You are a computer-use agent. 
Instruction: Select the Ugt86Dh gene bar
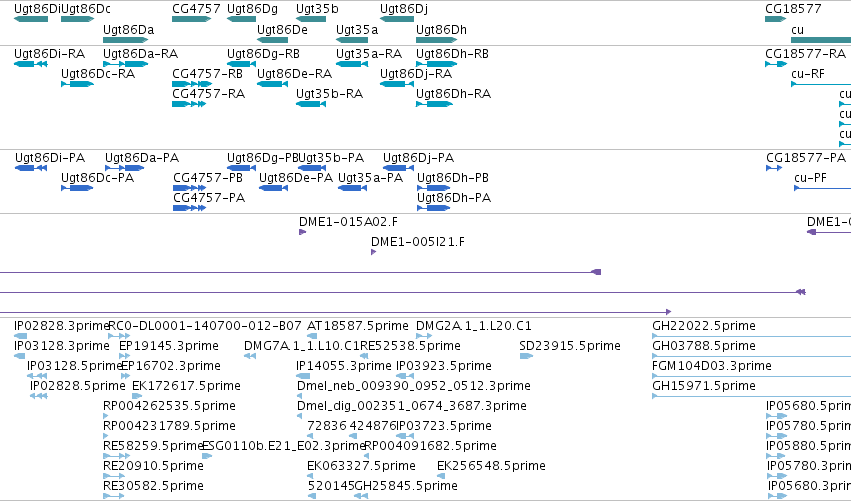pos(437,40)
